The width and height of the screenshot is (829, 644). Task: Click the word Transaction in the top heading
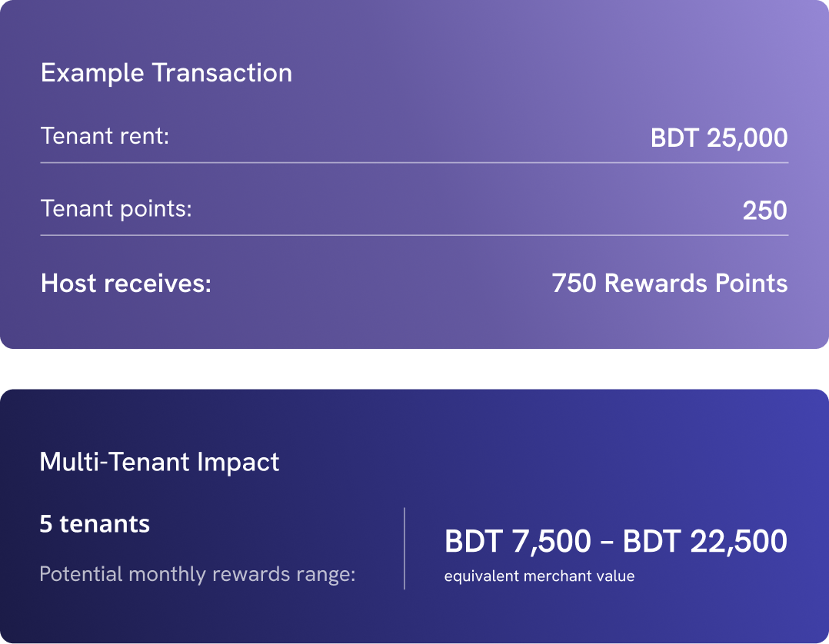(x=222, y=73)
